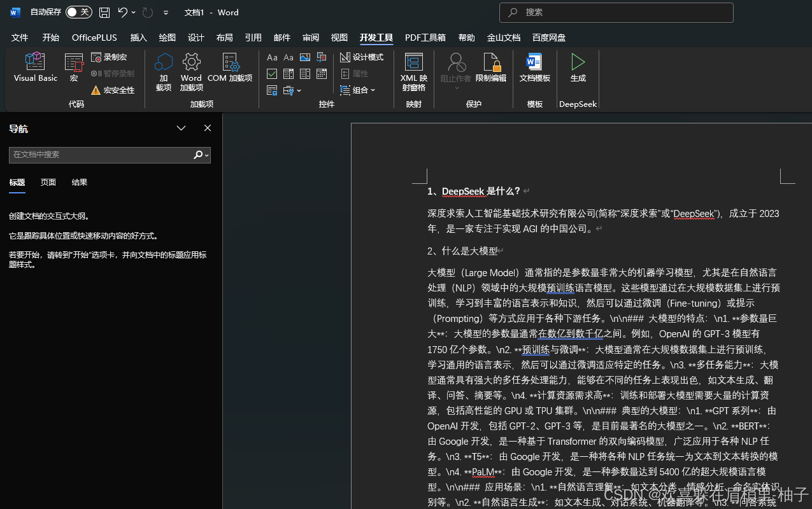Open the customize quick access toolbar dropdown

coord(166,12)
